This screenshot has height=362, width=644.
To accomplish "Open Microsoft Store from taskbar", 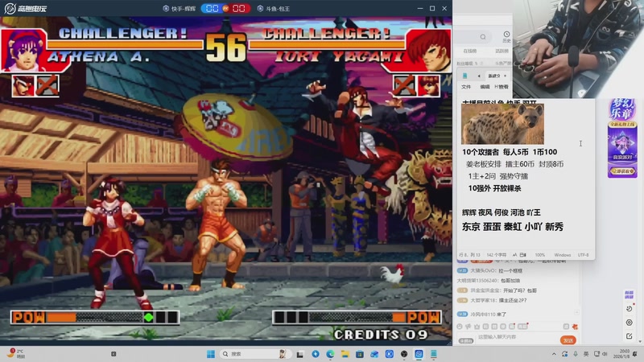I will [x=360, y=354].
